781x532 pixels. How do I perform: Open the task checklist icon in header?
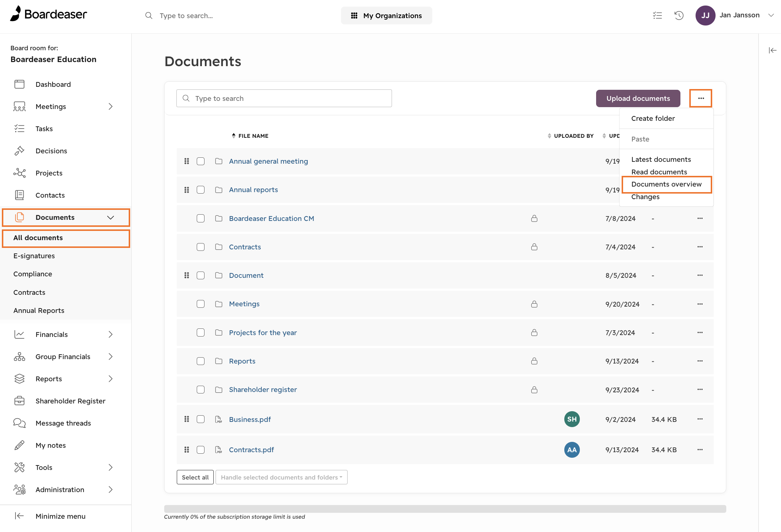657,15
